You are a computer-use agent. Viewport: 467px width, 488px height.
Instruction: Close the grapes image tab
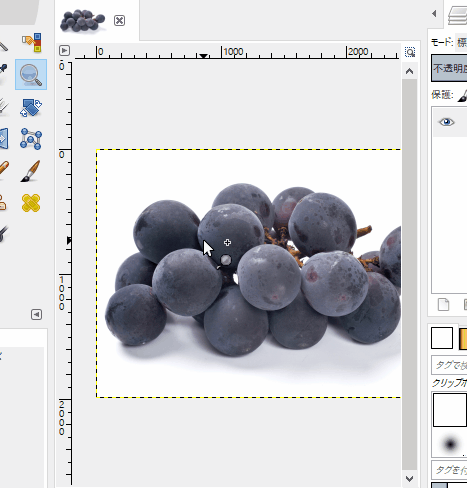tap(119, 21)
